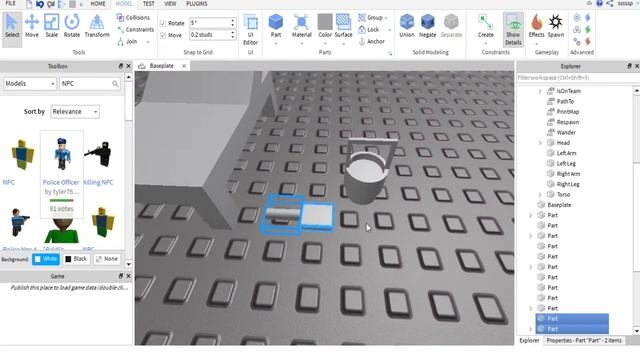
Task: Set toolbox background to None
Action: [x=107, y=259]
